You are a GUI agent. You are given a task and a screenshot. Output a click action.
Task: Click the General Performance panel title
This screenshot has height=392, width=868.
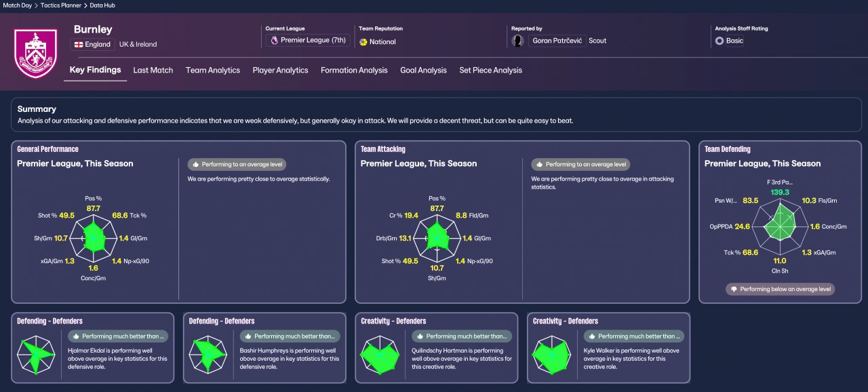point(47,149)
